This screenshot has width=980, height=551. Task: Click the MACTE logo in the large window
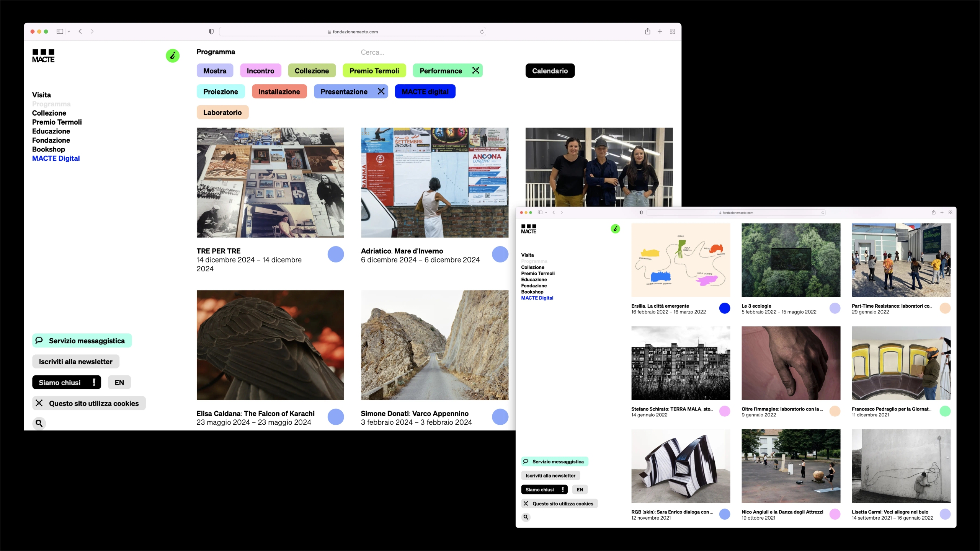click(43, 56)
